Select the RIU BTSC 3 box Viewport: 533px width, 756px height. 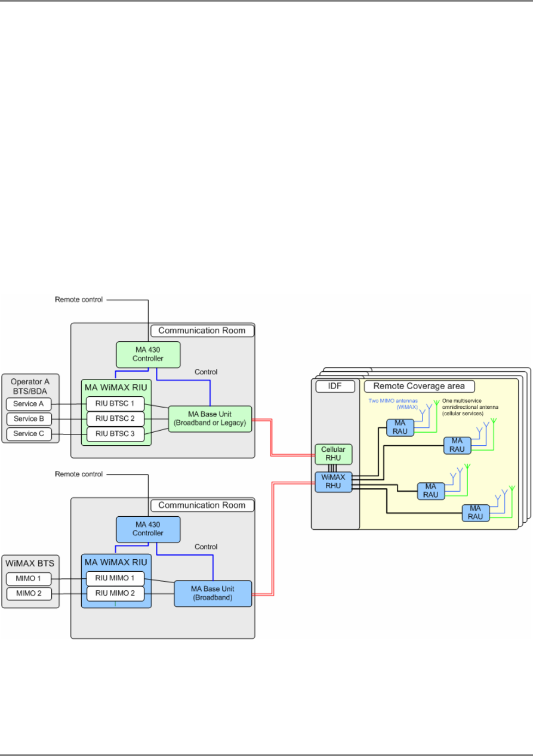pyautogui.click(x=116, y=434)
